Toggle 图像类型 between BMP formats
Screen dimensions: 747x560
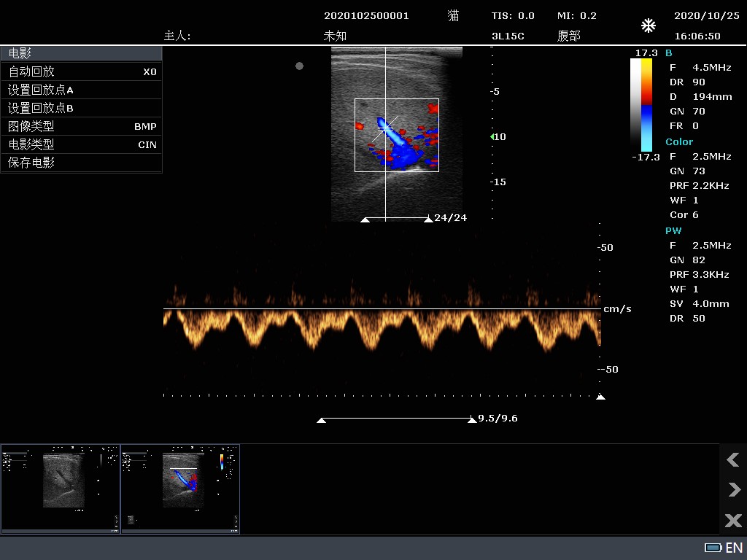(82, 126)
